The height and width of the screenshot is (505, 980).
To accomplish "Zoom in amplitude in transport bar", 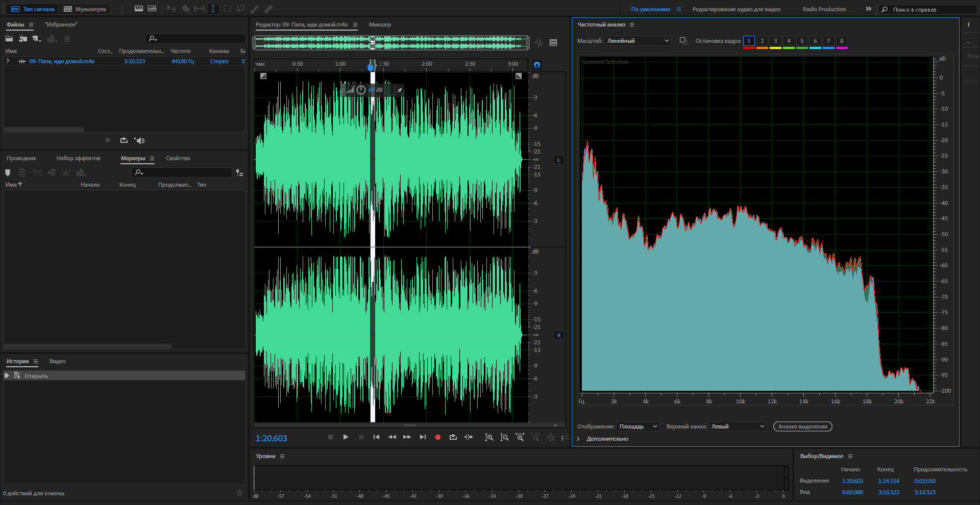I will 489,437.
